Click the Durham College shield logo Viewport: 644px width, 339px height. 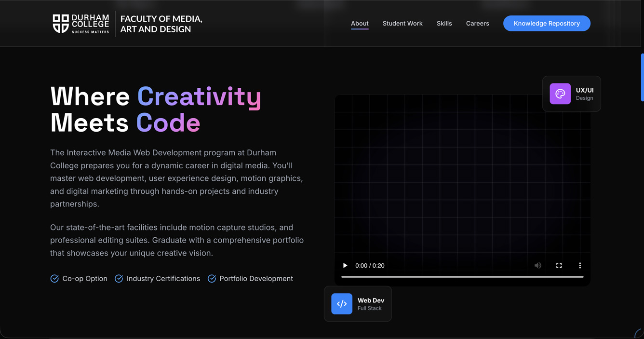pos(61,24)
